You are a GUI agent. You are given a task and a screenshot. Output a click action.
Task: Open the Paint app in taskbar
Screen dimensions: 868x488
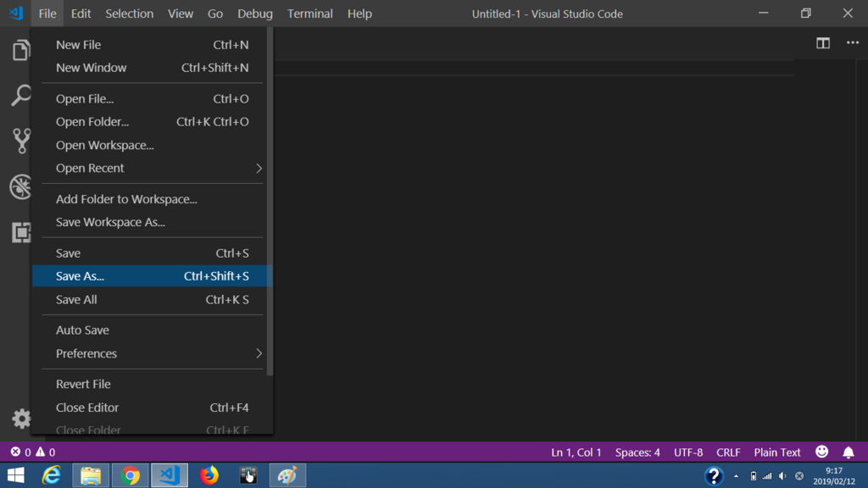coord(287,475)
